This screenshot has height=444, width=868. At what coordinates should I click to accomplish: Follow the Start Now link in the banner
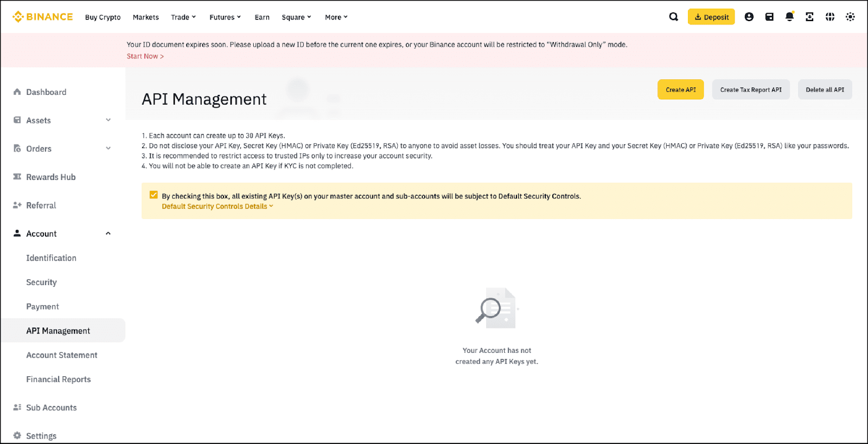coord(145,56)
